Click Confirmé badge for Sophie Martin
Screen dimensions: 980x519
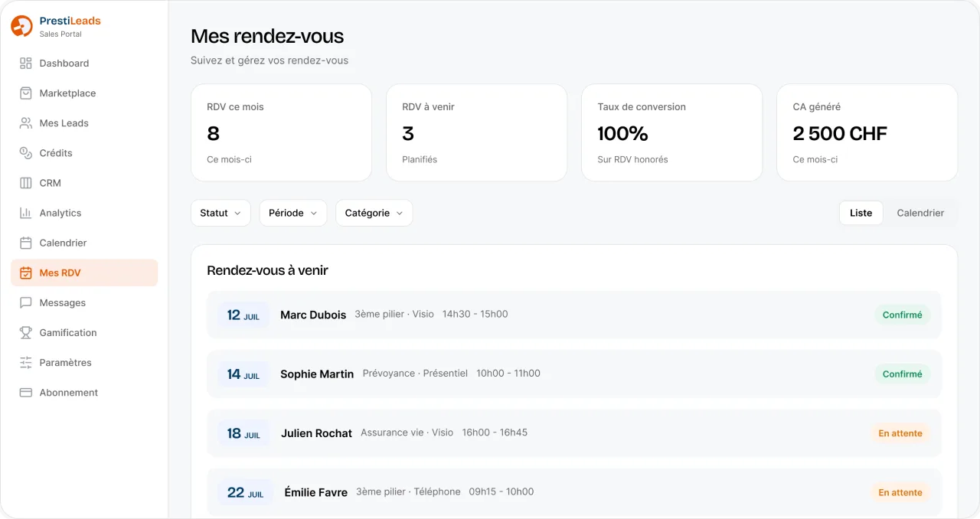902,374
